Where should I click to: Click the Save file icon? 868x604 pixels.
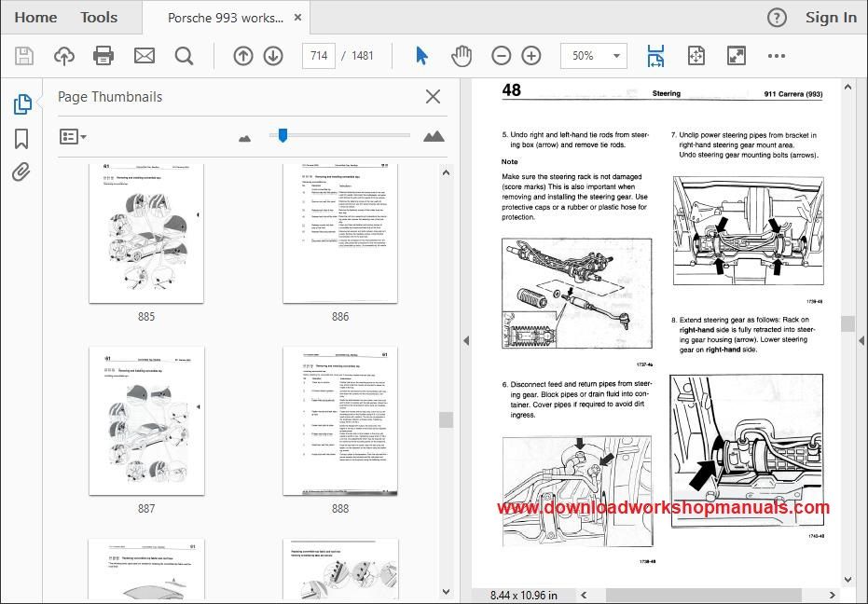(x=24, y=56)
